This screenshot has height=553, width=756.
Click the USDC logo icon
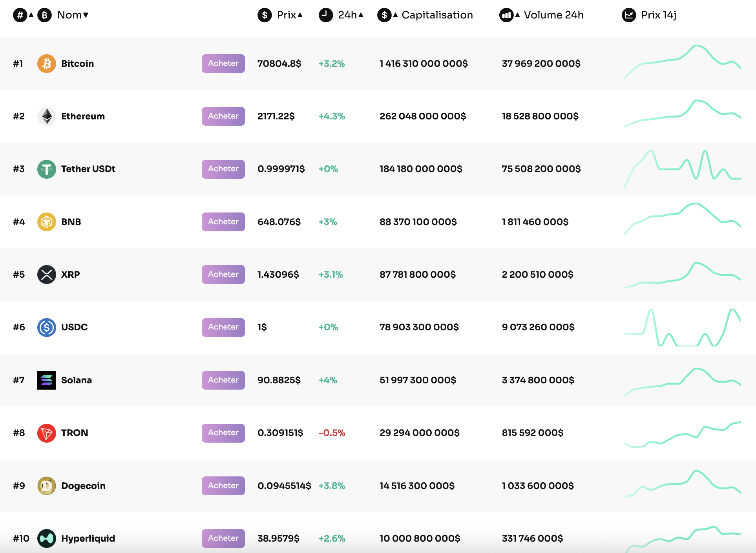(x=46, y=327)
